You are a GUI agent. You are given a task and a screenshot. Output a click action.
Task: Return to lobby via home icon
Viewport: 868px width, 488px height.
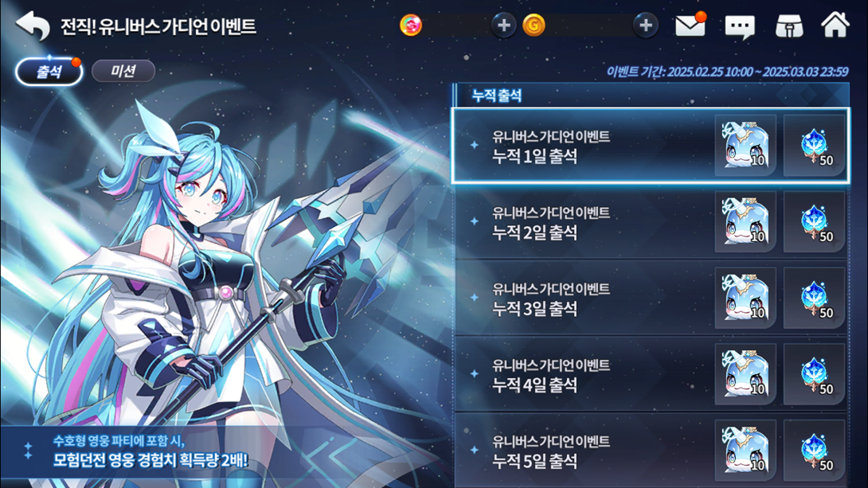[x=835, y=25]
